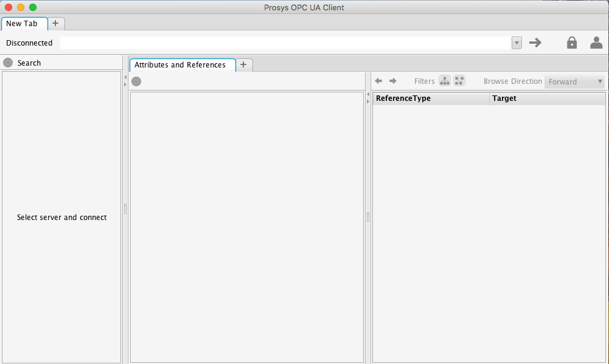
Task: Add a new connection tab with plus
Action: point(55,24)
